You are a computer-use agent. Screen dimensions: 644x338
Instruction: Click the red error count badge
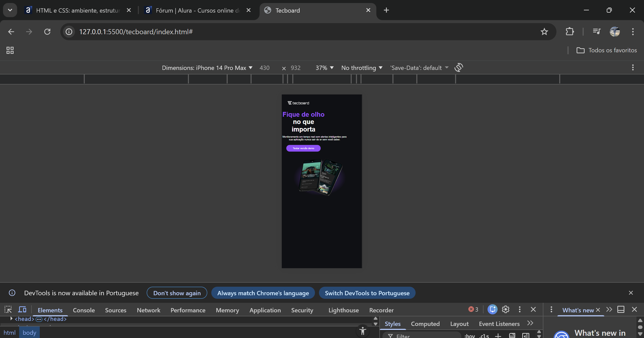point(473,310)
